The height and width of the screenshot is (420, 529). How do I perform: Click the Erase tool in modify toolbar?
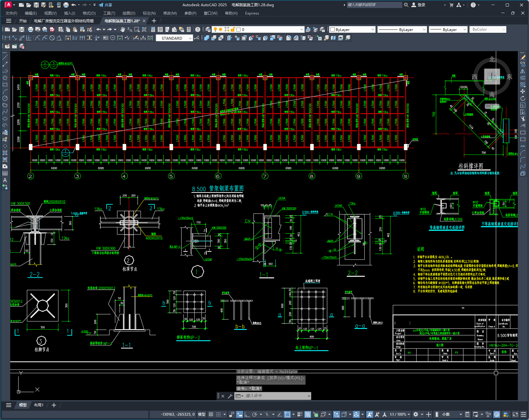click(523, 58)
